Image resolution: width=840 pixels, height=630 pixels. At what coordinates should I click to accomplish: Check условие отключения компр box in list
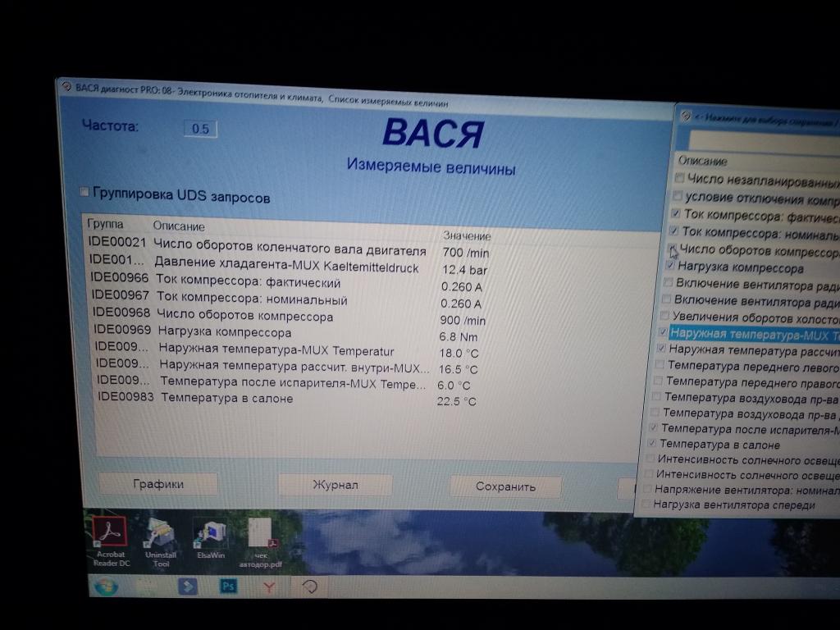click(678, 195)
